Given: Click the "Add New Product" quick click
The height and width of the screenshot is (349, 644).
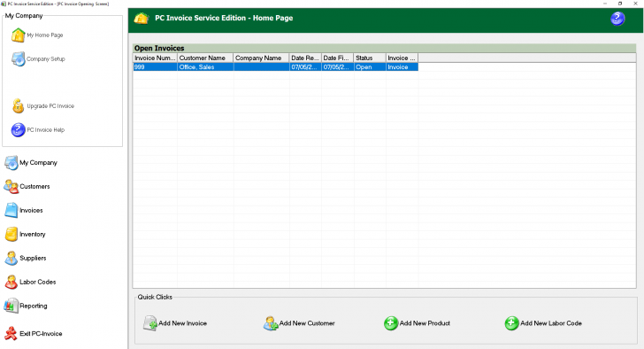Looking at the screenshot, I should [x=425, y=323].
